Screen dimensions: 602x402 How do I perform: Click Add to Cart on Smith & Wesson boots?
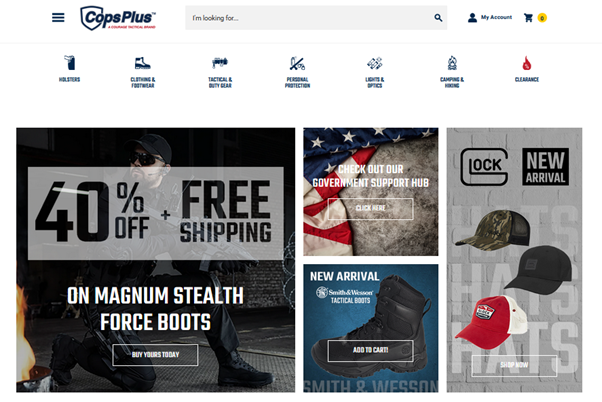point(370,350)
